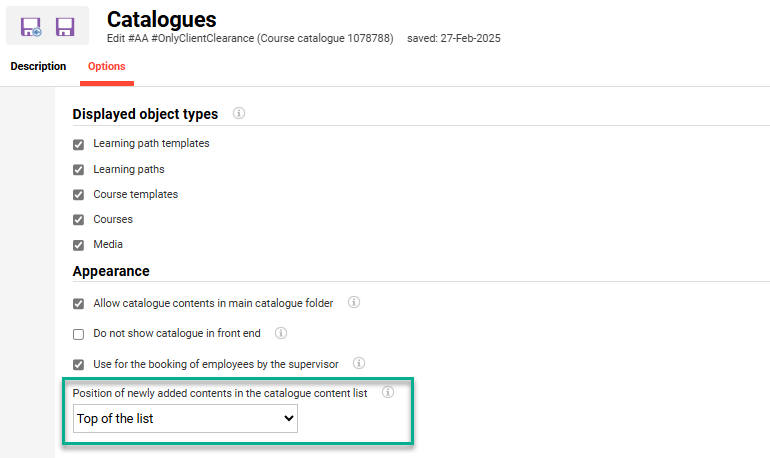Toggle Use for booking of employees checkbox
770x458 pixels.
click(x=79, y=364)
